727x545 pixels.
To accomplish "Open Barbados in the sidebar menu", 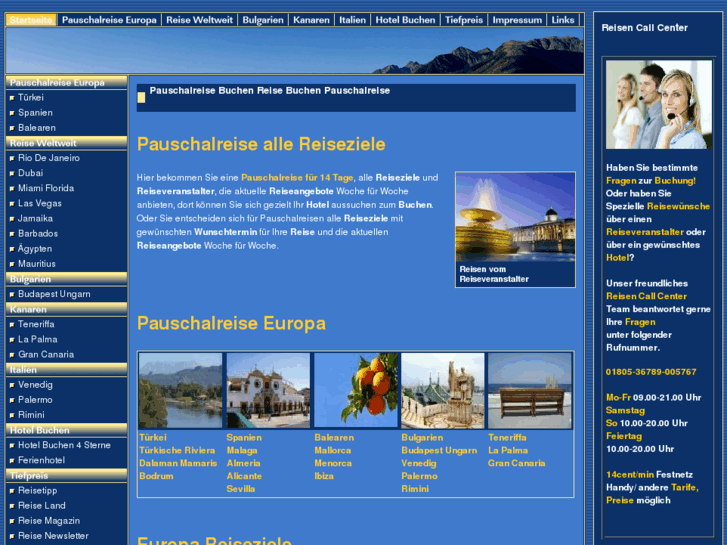I will 38,233.
